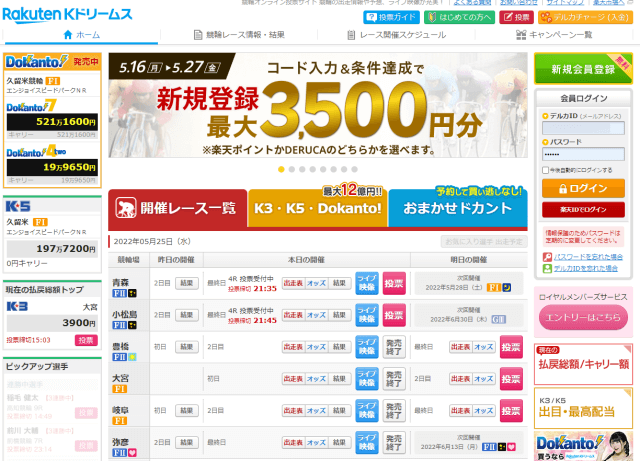The width and height of the screenshot is (640, 461).
Task: Switch to 開催レース一覧 tab
Action: [x=178, y=208]
